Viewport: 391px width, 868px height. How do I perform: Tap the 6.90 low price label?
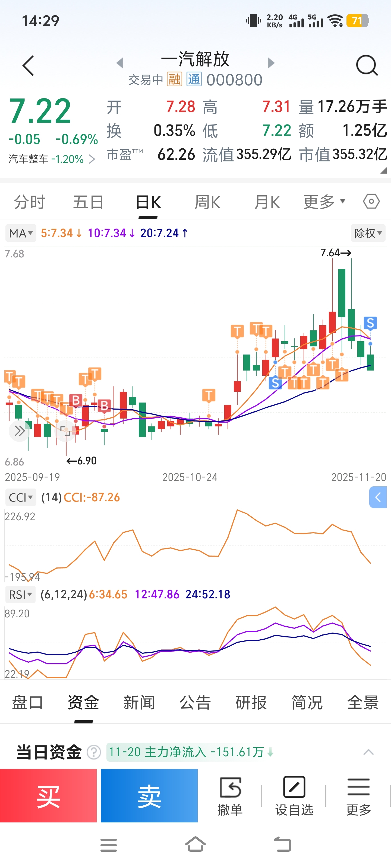(82, 461)
